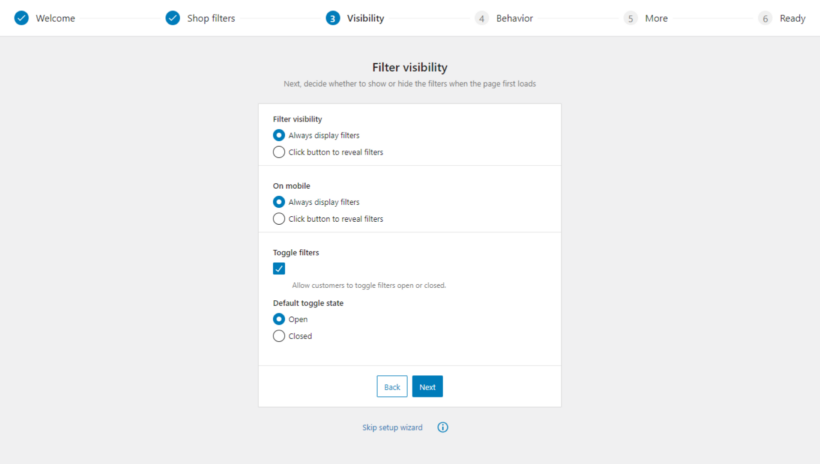Viewport: 820px width, 464px height.
Task: Jump to the Behavior step label
Action: click(x=515, y=18)
